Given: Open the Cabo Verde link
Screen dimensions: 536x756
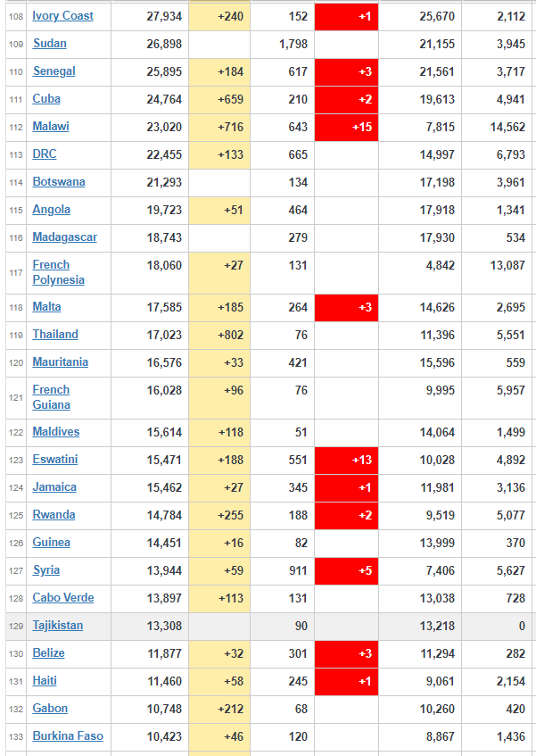Looking at the screenshot, I should pyautogui.click(x=63, y=598).
